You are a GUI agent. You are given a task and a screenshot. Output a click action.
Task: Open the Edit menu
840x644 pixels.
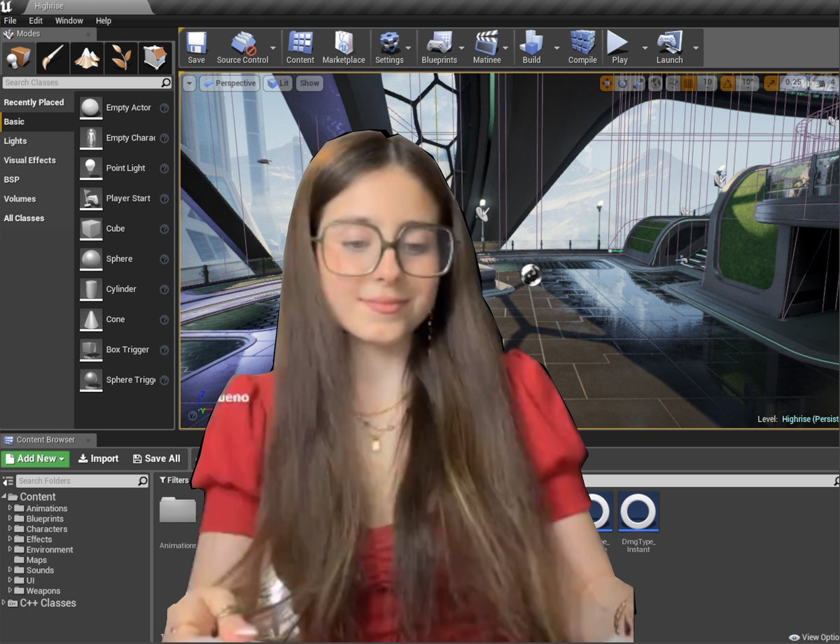point(36,21)
